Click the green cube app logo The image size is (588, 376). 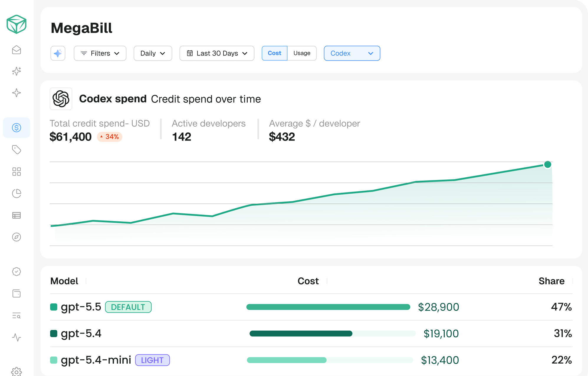17,24
